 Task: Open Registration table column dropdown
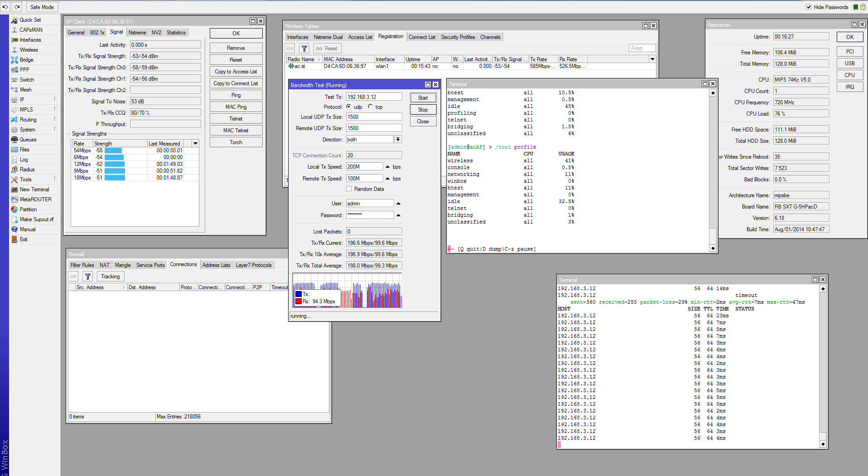pos(652,59)
